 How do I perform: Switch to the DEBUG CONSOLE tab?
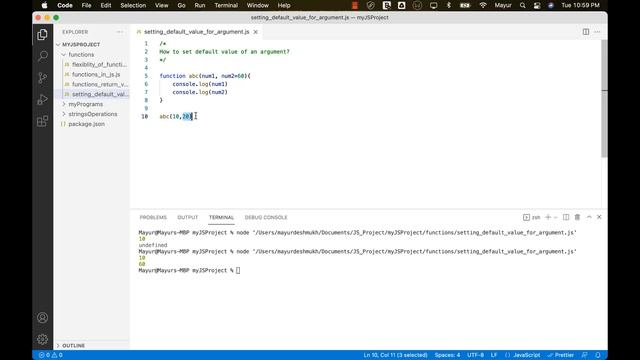point(266,217)
